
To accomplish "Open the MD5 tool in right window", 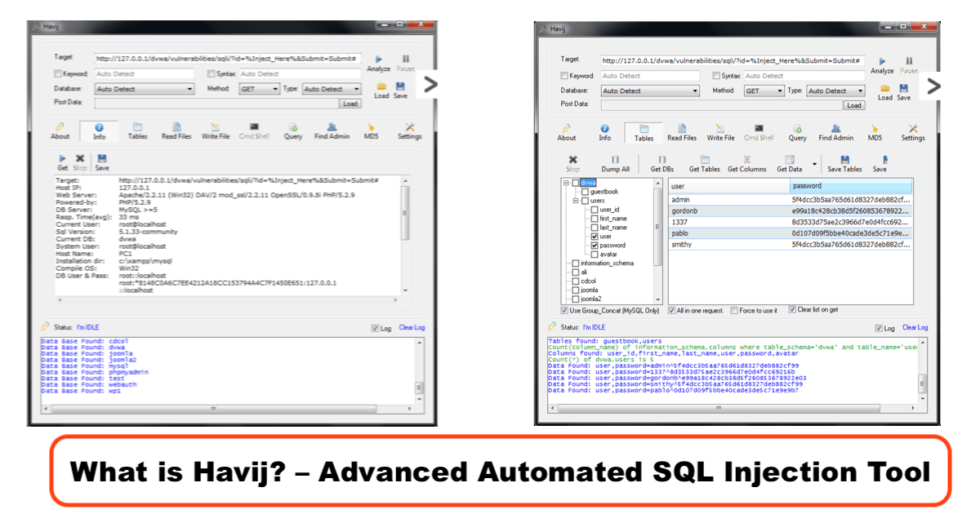I will 875,133.
